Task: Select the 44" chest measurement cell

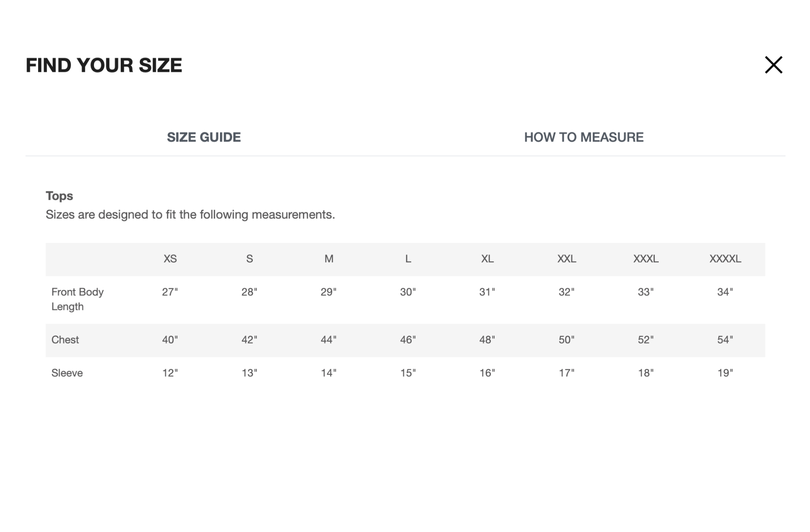Action: click(x=329, y=340)
